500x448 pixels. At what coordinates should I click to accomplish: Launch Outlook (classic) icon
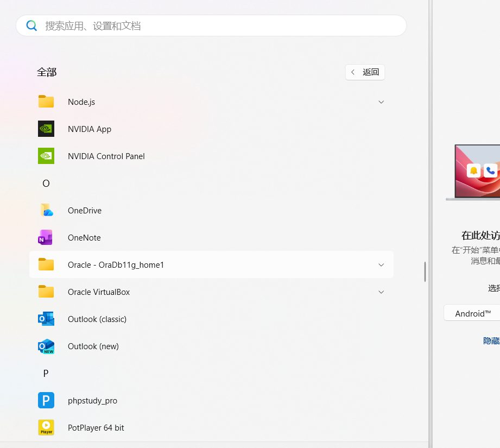(x=46, y=319)
